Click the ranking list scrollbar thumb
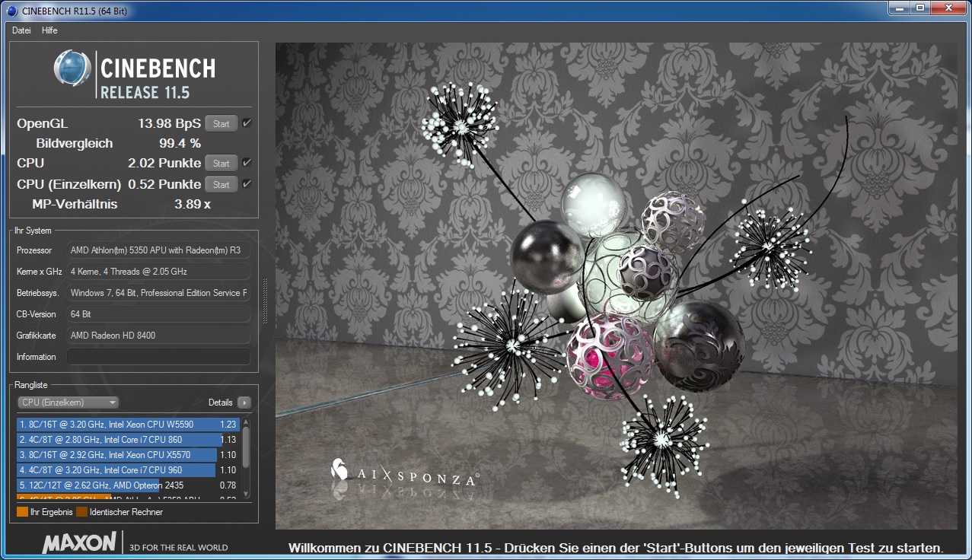 click(246, 447)
